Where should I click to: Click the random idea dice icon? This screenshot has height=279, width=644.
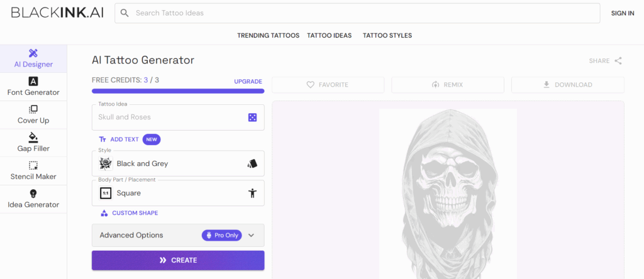click(x=252, y=118)
